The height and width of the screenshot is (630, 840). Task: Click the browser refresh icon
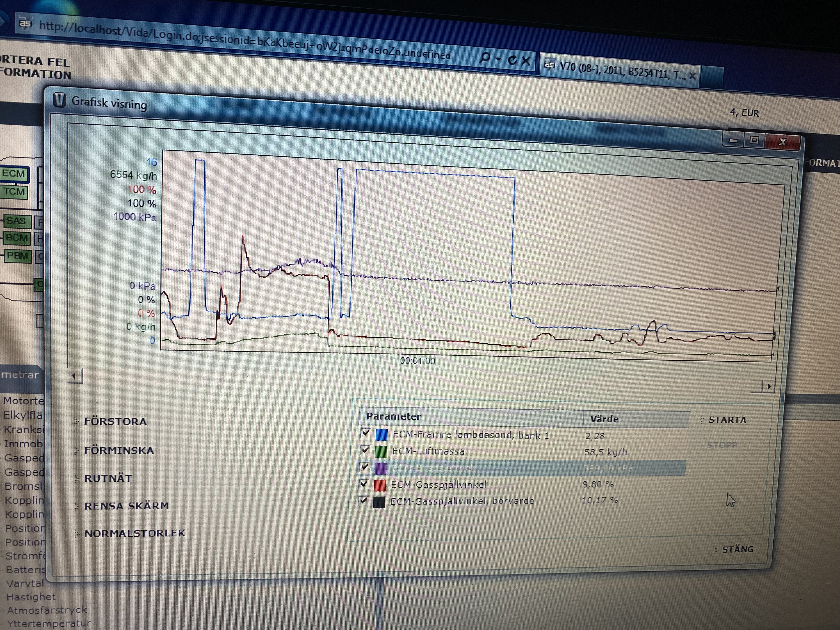pyautogui.click(x=512, y=60)
